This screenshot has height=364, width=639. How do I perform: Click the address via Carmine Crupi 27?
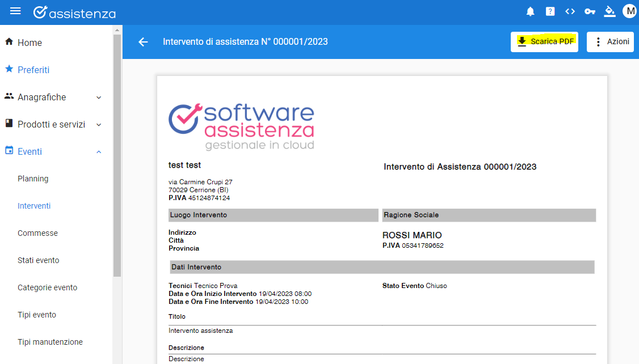[x=200, y=182]
